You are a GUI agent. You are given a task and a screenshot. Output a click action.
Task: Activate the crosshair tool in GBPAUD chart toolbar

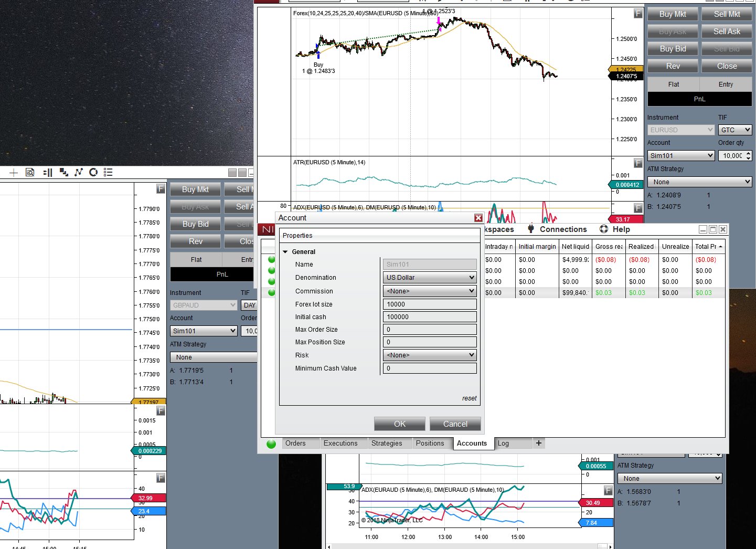(x=14, y=173)
